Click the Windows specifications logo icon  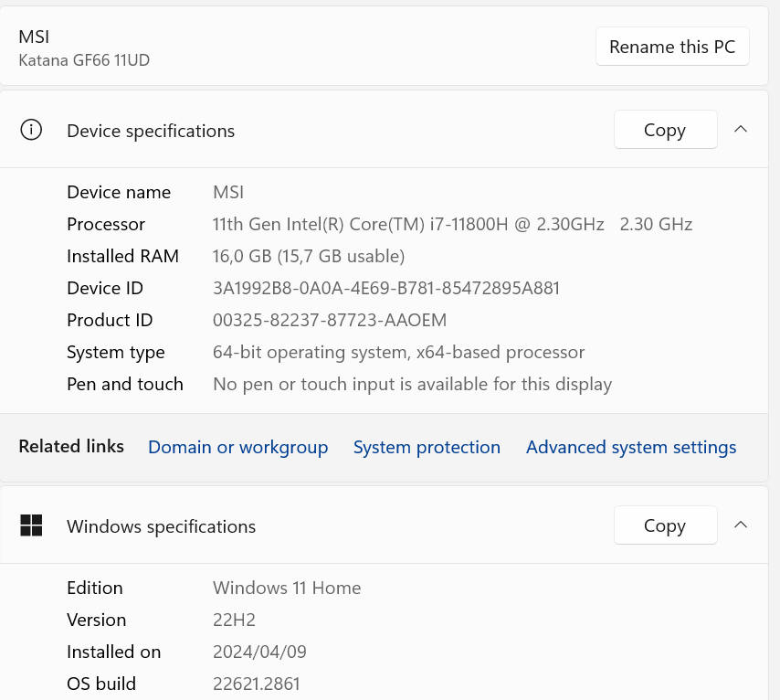[x=31, y=525]
